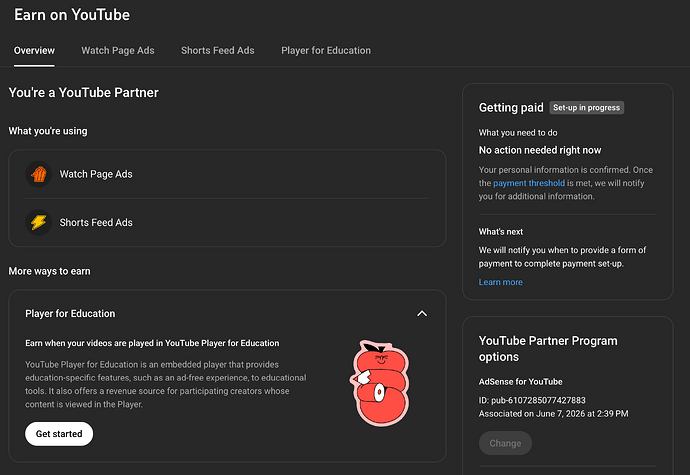
Task: Open the Watch Page Ads tab
Action: 118,51
